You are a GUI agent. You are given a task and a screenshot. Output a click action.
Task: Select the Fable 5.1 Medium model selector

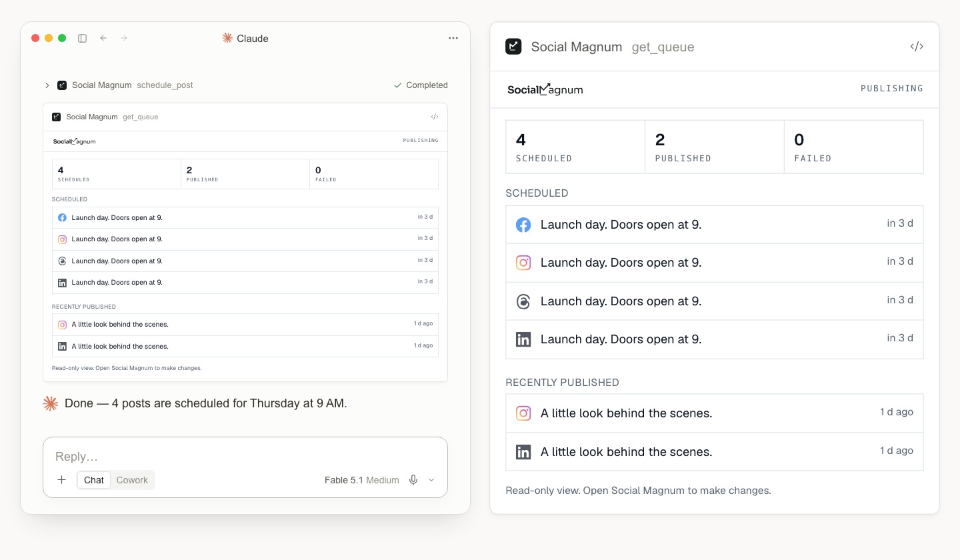362,480
